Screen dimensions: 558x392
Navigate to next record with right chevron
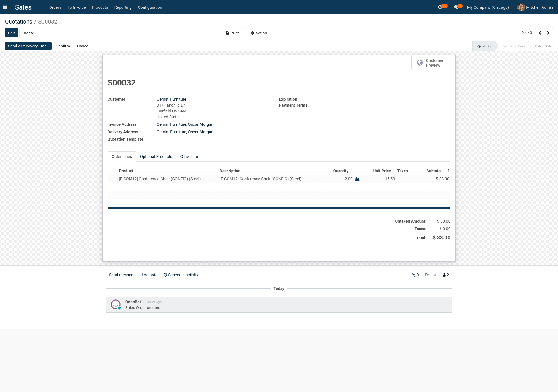(x=548, y=33)
